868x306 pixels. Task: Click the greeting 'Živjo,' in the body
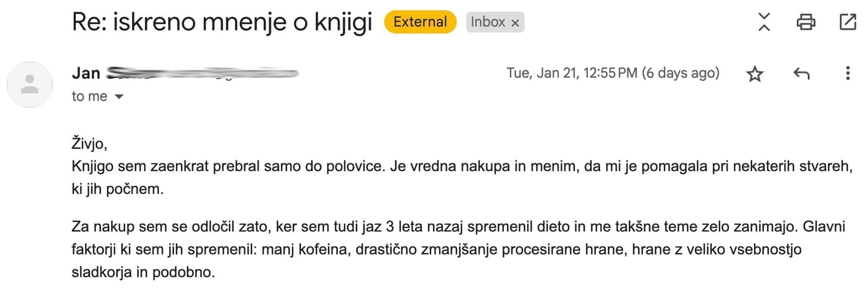[x=90, y=145]
